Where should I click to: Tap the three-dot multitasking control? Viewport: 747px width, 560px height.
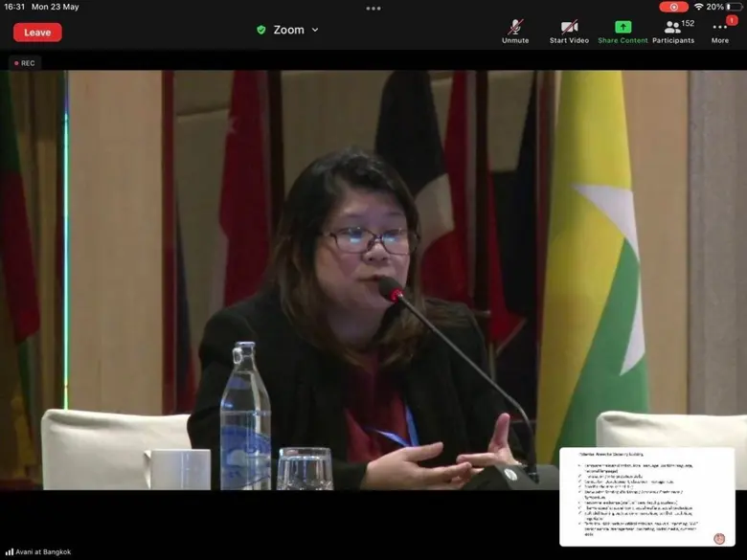point(373,8)
